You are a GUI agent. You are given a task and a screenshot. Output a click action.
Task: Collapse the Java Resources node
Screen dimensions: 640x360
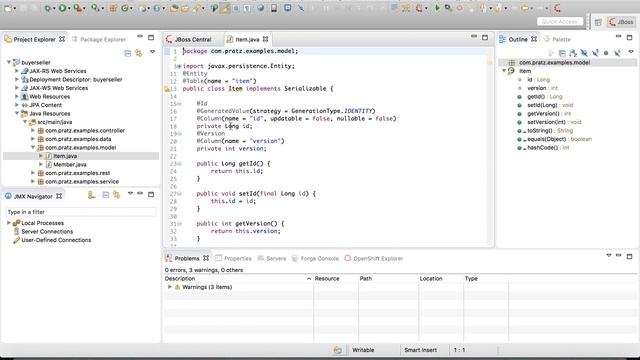[17, 113]
